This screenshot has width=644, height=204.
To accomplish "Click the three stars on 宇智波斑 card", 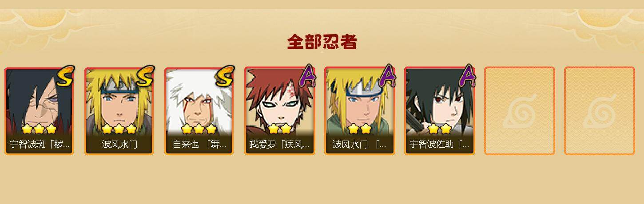I will tap(40, 129).
